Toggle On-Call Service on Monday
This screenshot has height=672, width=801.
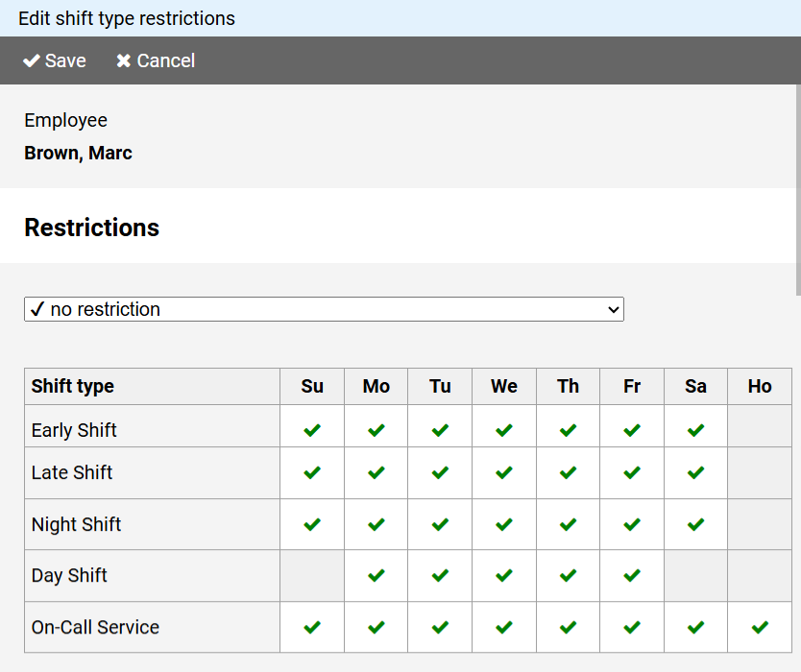pos(376,627)
